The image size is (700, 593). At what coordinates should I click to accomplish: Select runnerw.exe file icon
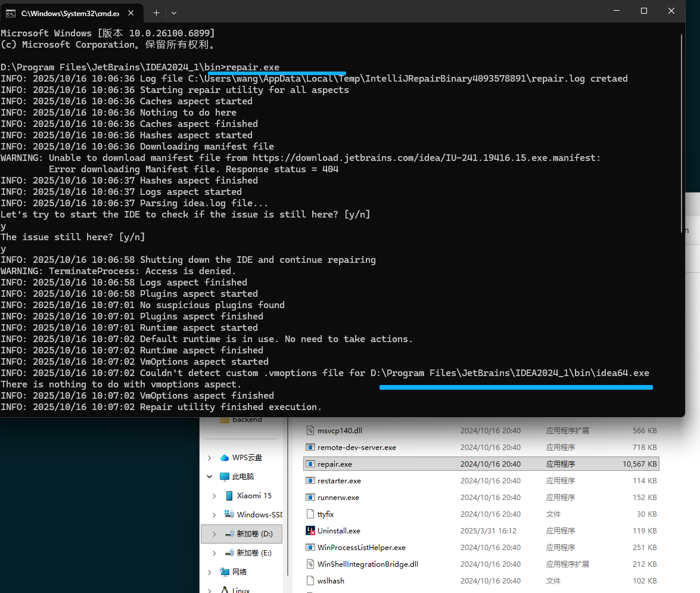point(310,497)
